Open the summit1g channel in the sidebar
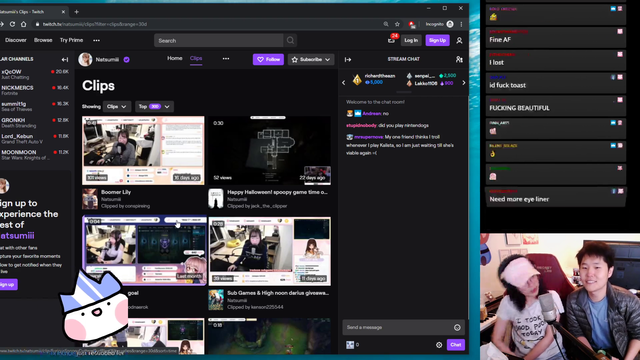 [35, 107]
